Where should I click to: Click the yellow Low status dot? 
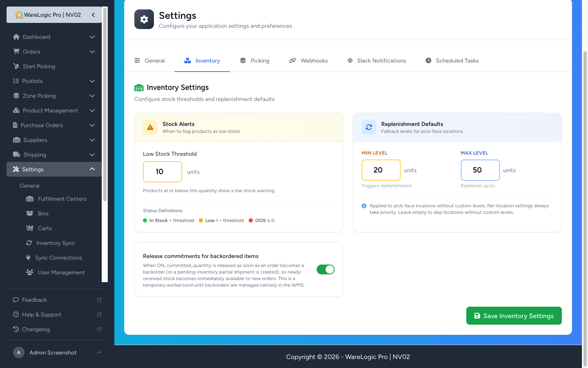click(201, 220)
